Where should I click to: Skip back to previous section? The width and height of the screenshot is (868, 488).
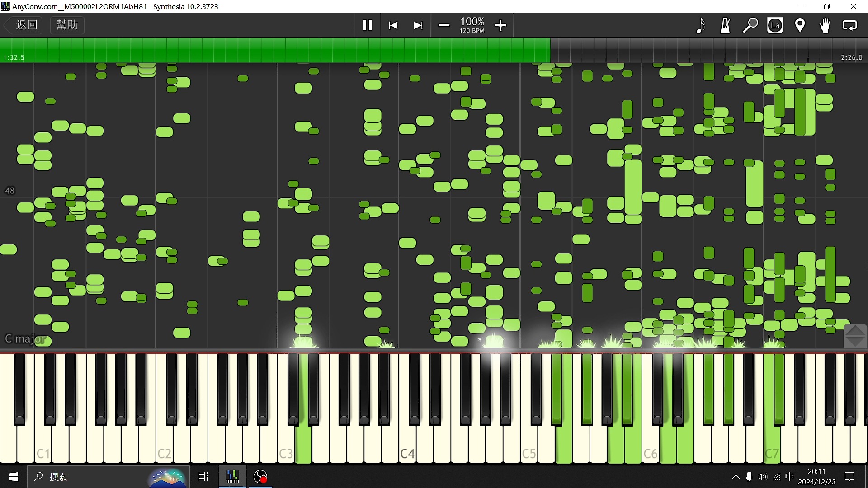click(x=393, y=25)
